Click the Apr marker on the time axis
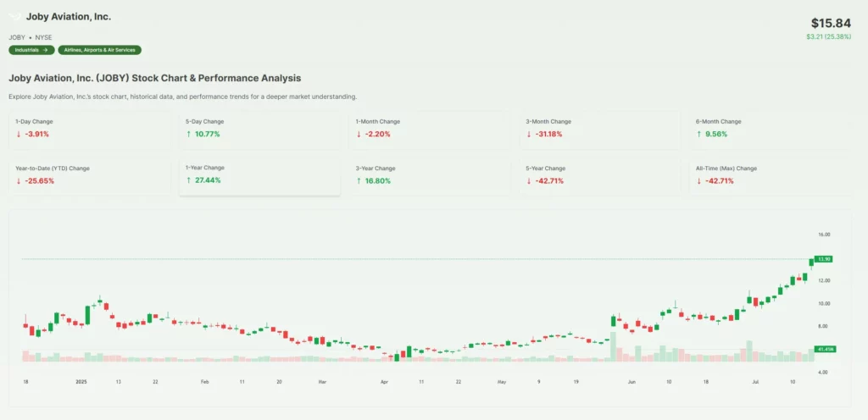The width and height of the screenshot is (868, 420). (x=384, y=382)
